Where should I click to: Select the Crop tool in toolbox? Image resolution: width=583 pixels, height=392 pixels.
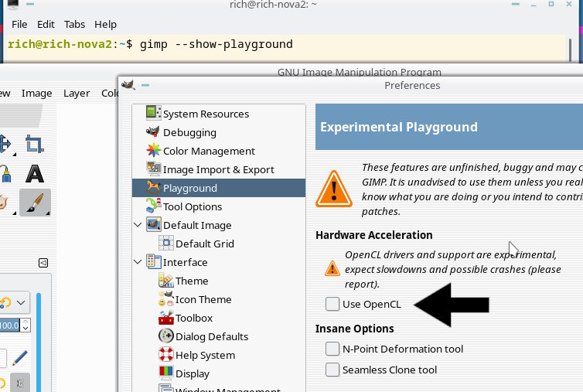[x=34, y=144]
